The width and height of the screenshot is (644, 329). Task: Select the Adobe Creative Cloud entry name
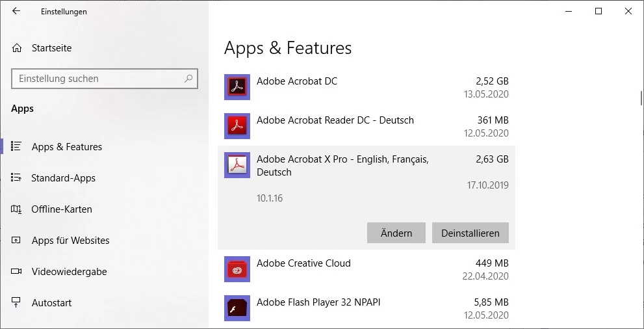(x=303, y=263)
